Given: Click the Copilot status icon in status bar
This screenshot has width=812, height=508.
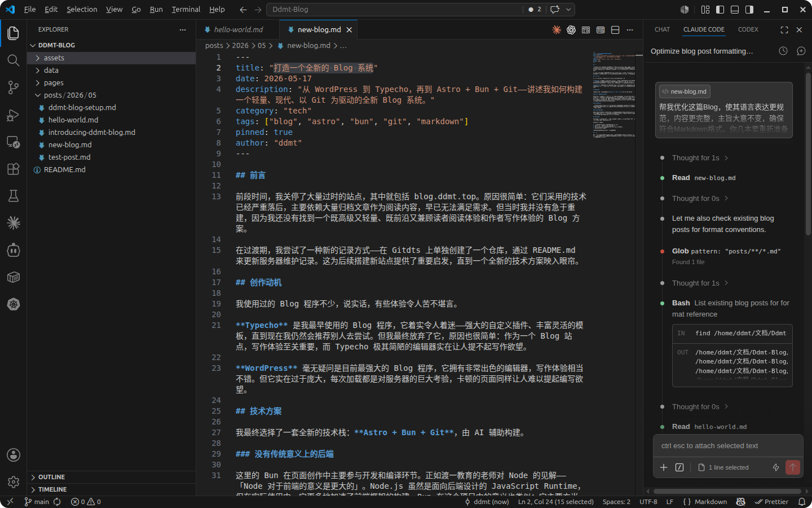Looking at the screenshot, I should coord(741,502).
